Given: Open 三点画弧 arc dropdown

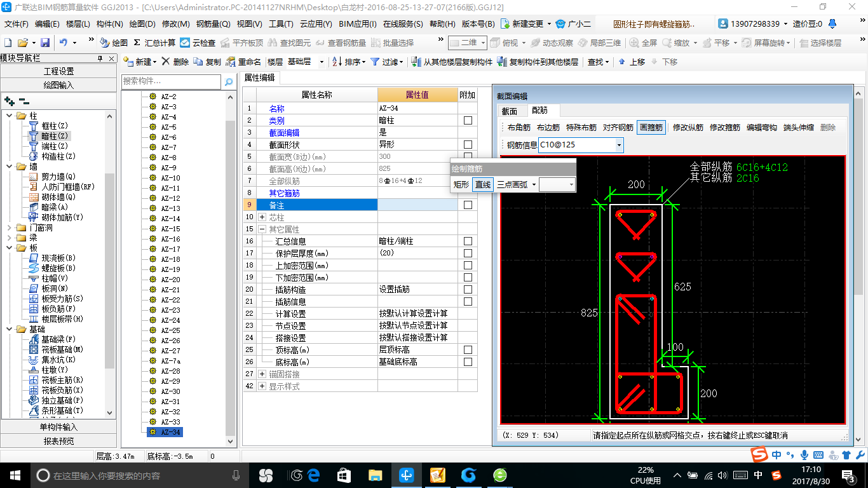Looking at the screenshot, I should [534, 184].
